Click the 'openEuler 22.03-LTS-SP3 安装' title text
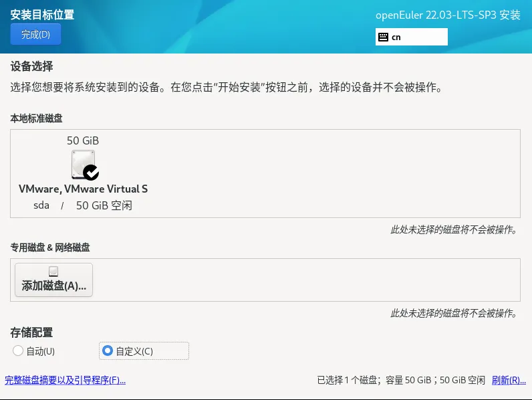Image resolution: width=532 pixels, height=400 pixels. (x=448, y=15)
